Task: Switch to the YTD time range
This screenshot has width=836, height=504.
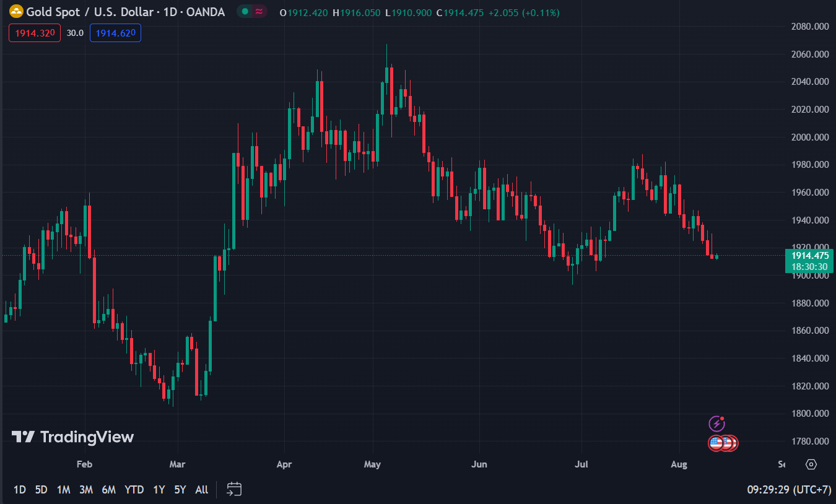Action: point(134,490)
